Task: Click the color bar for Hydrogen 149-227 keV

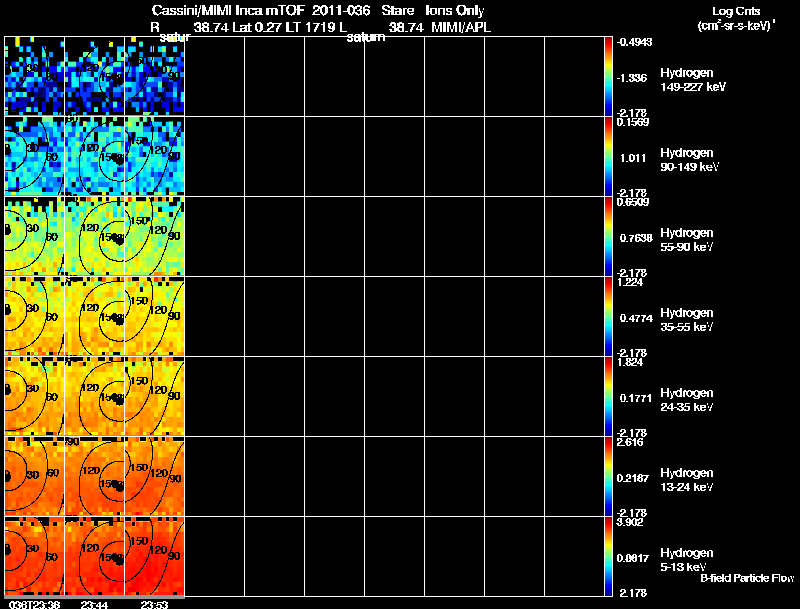Action: tap(609, 76)
